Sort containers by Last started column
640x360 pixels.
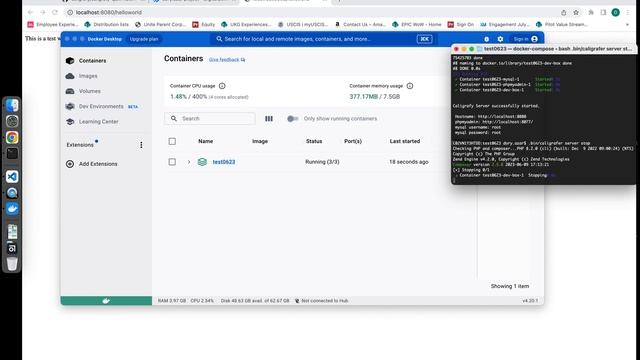pyautogui.click(x=404, y=141)
